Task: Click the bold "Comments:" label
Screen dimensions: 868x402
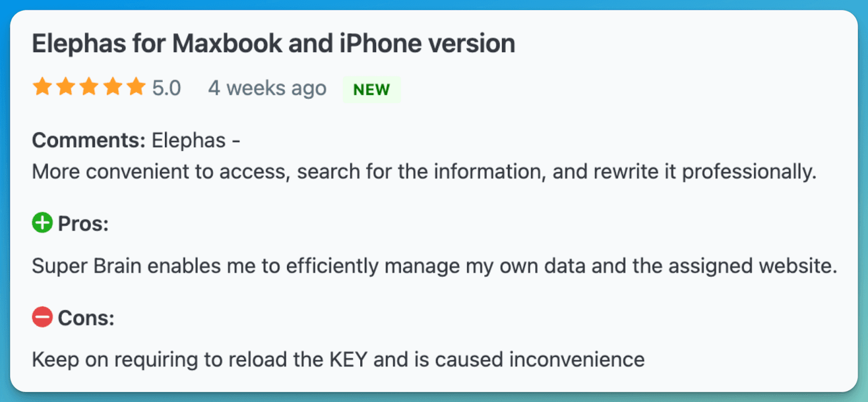Action: 88,141
